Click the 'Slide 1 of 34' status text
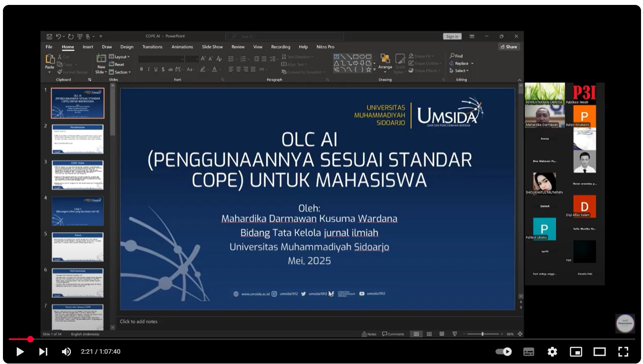The height and width of the screenshot is (364, 643). (53, 334)
